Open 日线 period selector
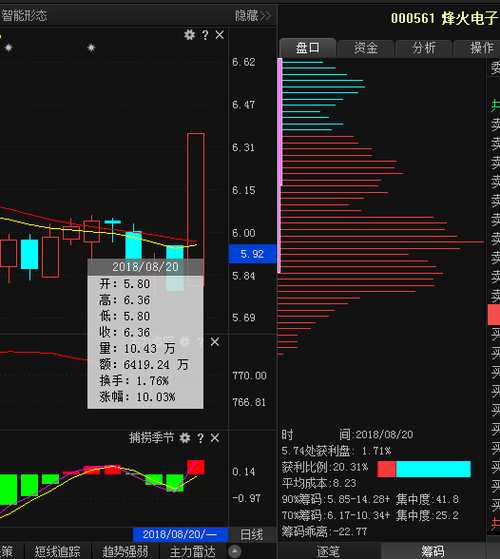Image resolution: width=500 pixels, height=559 pixels. pyautogui.click(x=252, y=535)
